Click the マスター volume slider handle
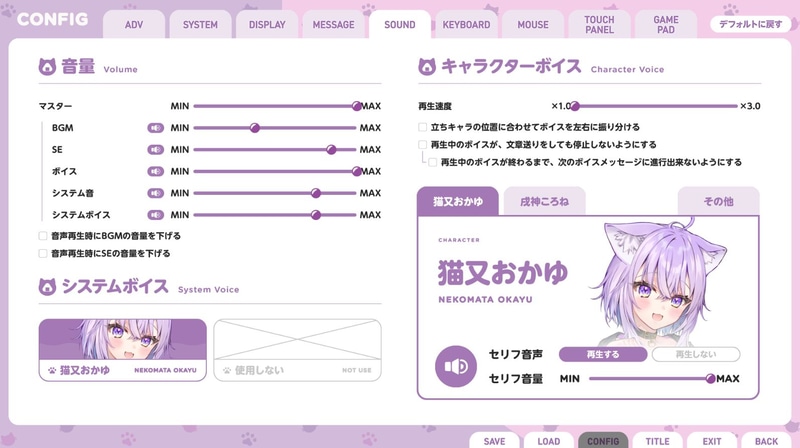 [x=357, y=106]
